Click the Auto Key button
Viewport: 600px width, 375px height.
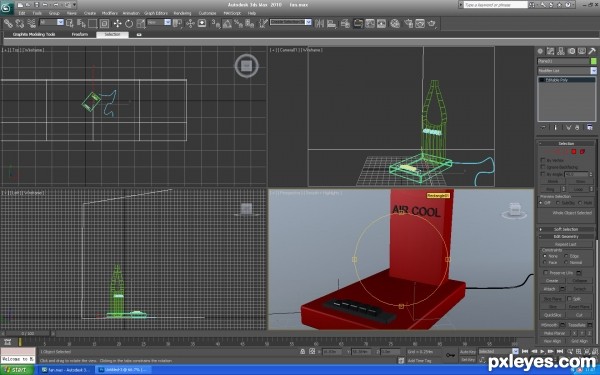(x=467, y=352)
